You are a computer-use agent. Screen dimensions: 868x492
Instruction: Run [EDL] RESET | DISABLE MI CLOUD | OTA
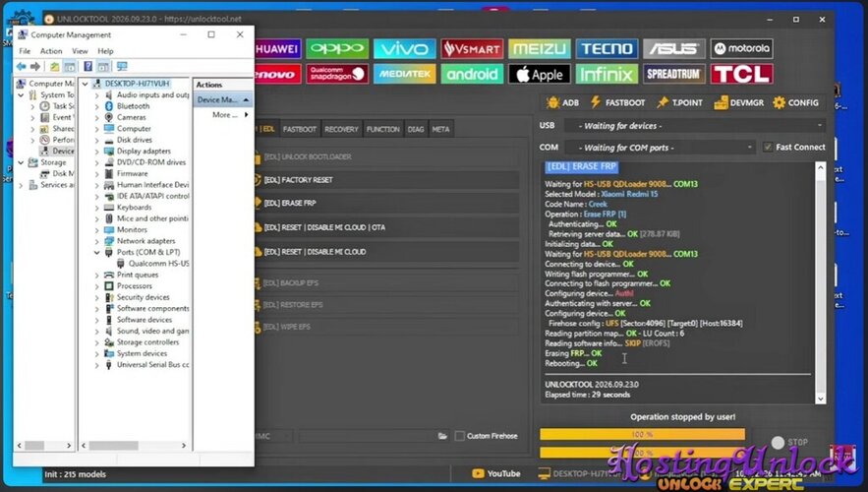pyautogui.click(x=387, y=227)
